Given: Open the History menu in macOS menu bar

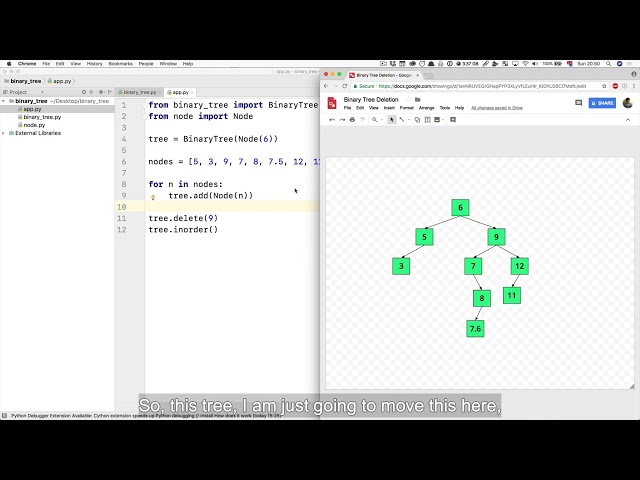Looking at the screenshot, I should tap(94, 64).
